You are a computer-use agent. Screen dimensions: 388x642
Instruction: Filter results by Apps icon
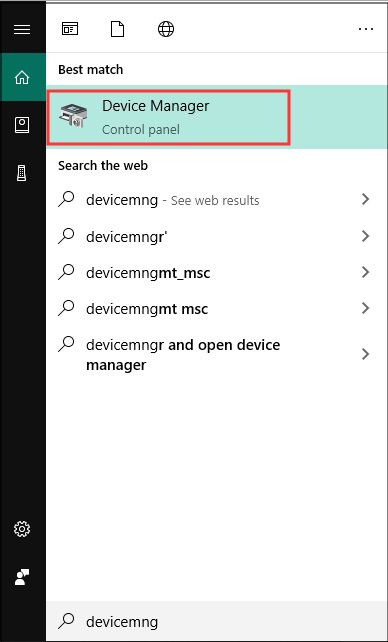point(70,29)
